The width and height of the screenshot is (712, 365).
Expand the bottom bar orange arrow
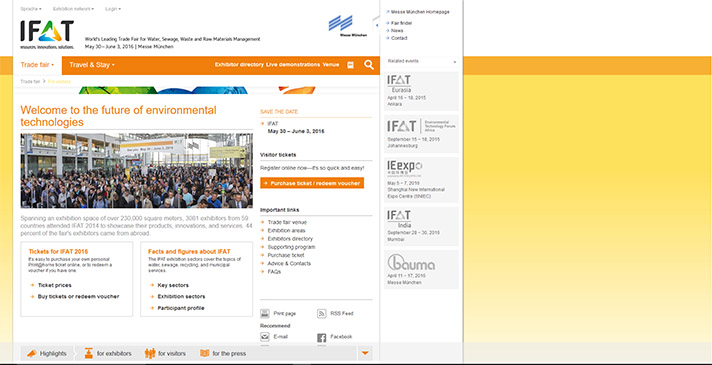point(365,353)
